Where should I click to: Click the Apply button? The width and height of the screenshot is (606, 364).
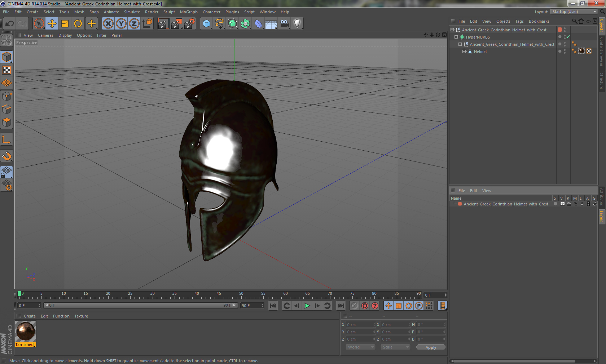(431, 347)
